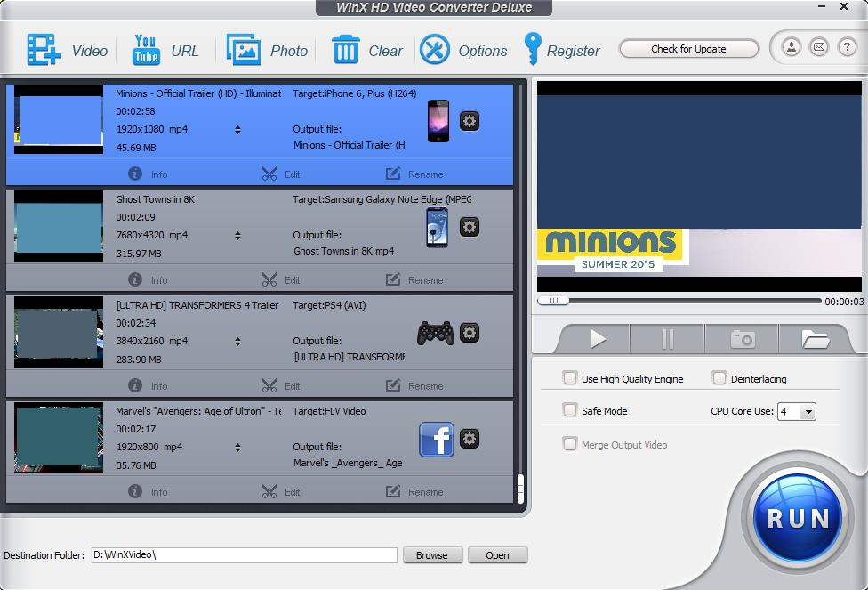Check Merge Output Video
Image resolution: width=868 pixels, height=590 pixels.
point(569,444)
